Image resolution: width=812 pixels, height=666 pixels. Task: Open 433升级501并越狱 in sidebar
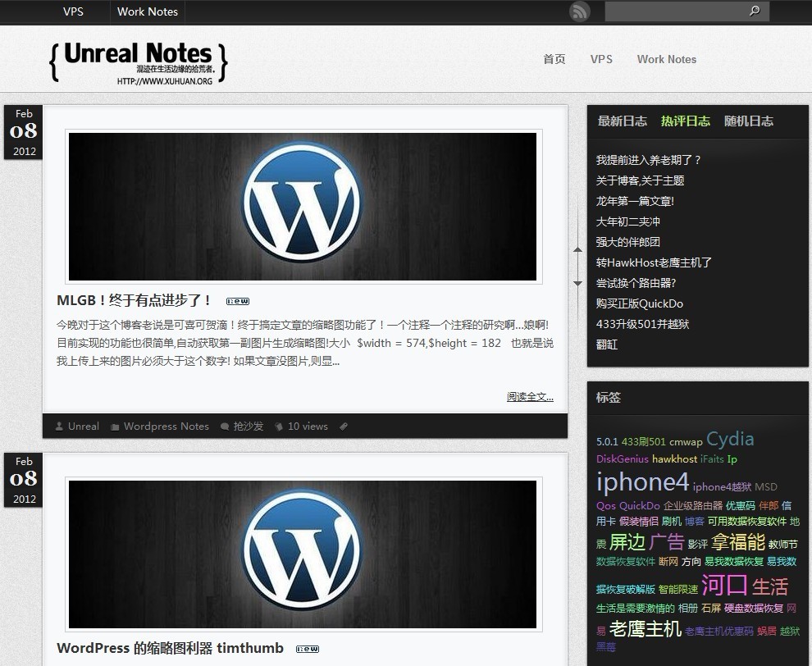click(642, 324)
